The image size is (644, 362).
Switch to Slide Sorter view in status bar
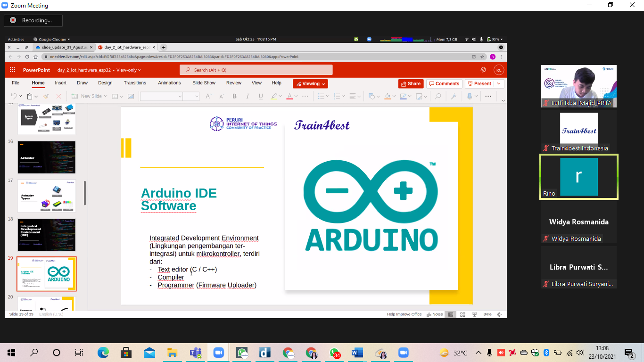462,314
